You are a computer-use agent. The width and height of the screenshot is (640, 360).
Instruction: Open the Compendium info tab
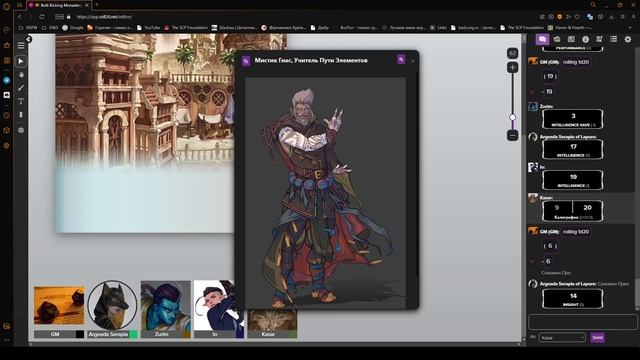(585, 39)
